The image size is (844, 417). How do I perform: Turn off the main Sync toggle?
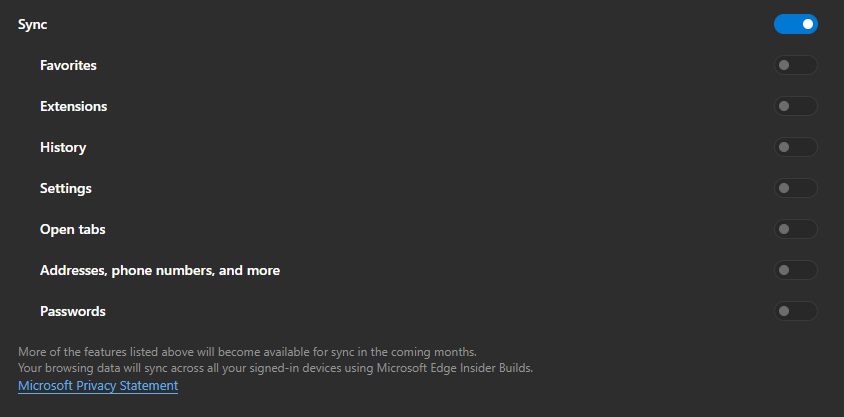795,24
